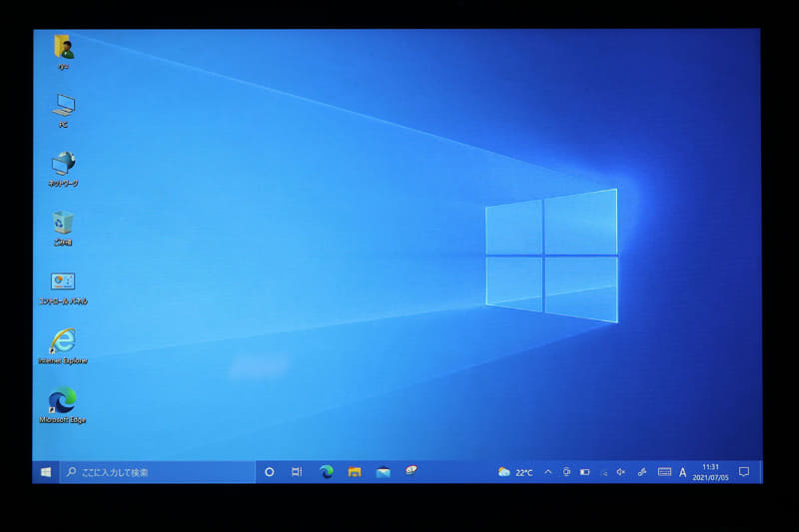Screen dimensions: 799x532
Task: Select the ネットワーク network desktop icon
Action: click(x=63, y=169)
